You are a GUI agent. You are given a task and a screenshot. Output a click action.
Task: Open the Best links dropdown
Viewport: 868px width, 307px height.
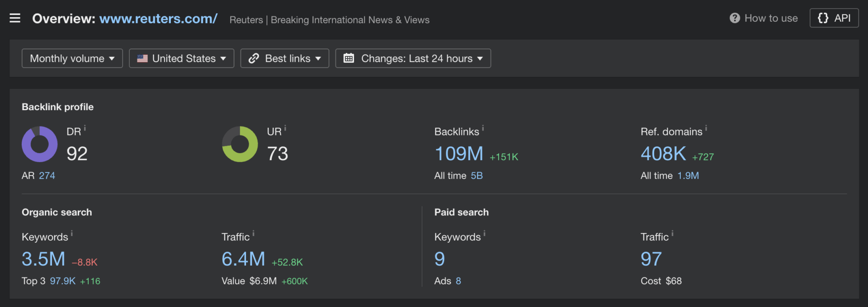(284, 58)
